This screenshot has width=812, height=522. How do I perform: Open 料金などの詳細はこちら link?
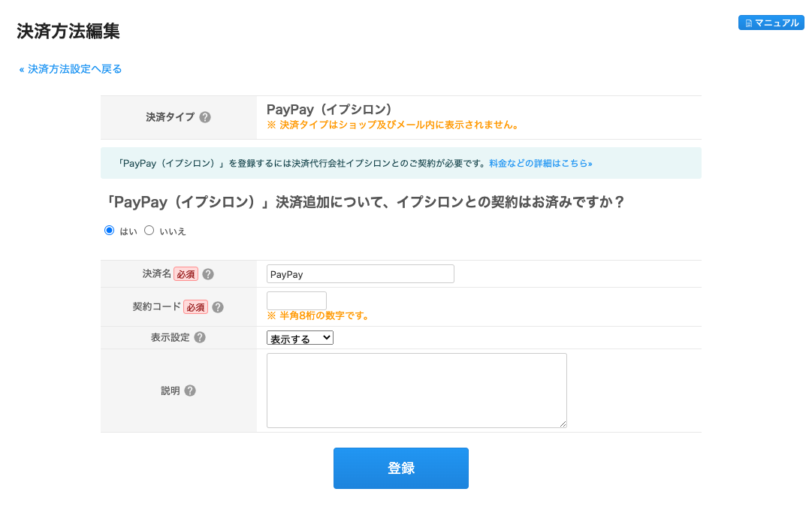click(x=541, y=163)
